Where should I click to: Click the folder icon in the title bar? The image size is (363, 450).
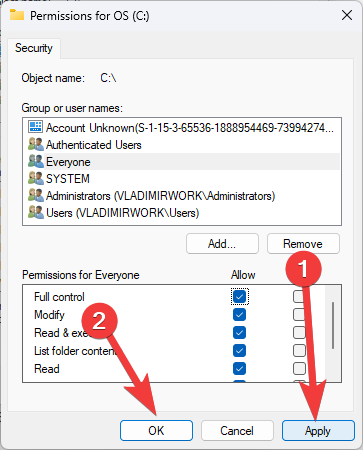17,15
